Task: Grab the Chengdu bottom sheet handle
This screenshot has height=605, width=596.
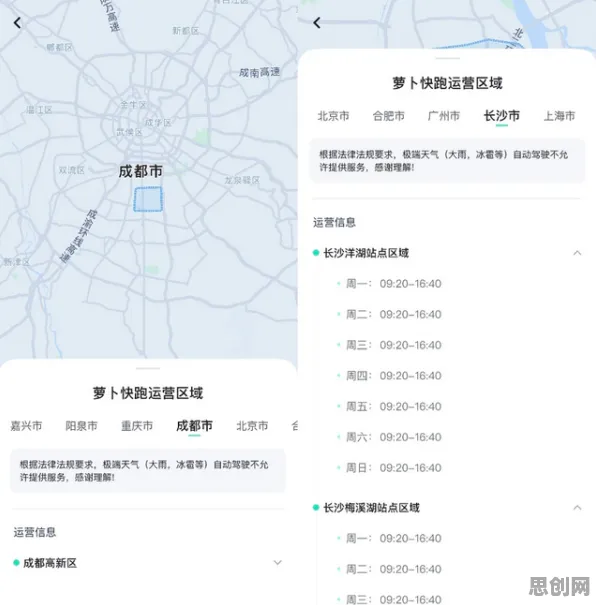Action: pyautogui.click(x=148, y=368)
